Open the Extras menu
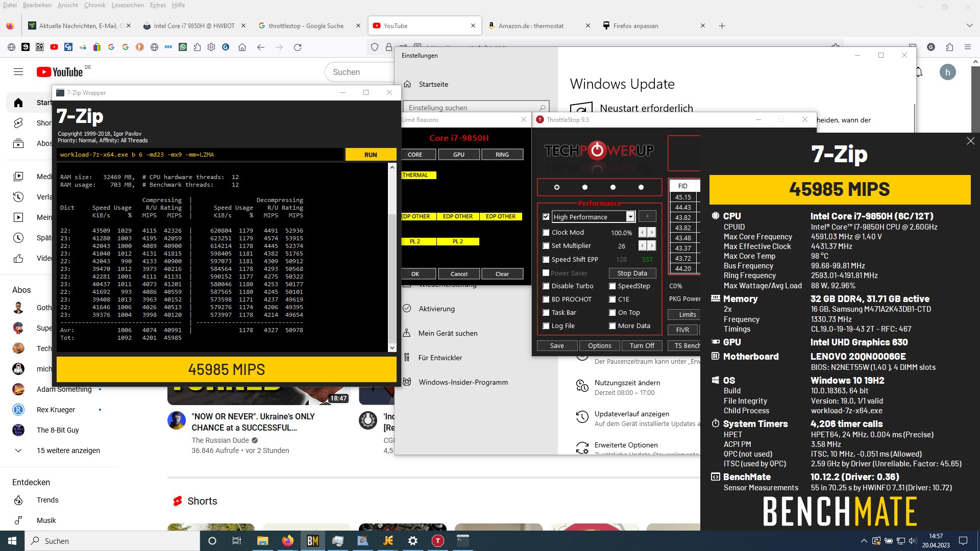Screen dimensions: 980x551 tap(158, 5)
